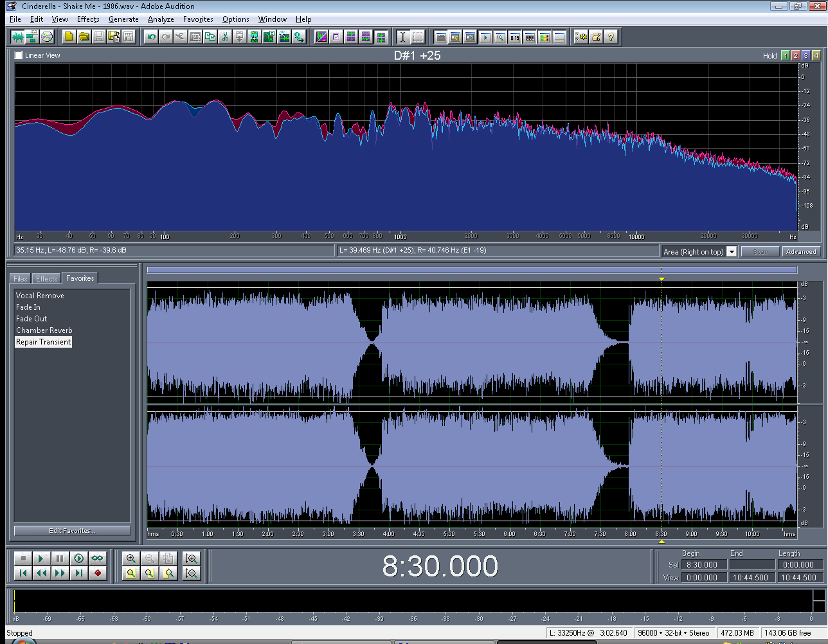Click the Sel Begin time field 8:30.000
Screen dimensions: 828x644
tap(704, 565)
